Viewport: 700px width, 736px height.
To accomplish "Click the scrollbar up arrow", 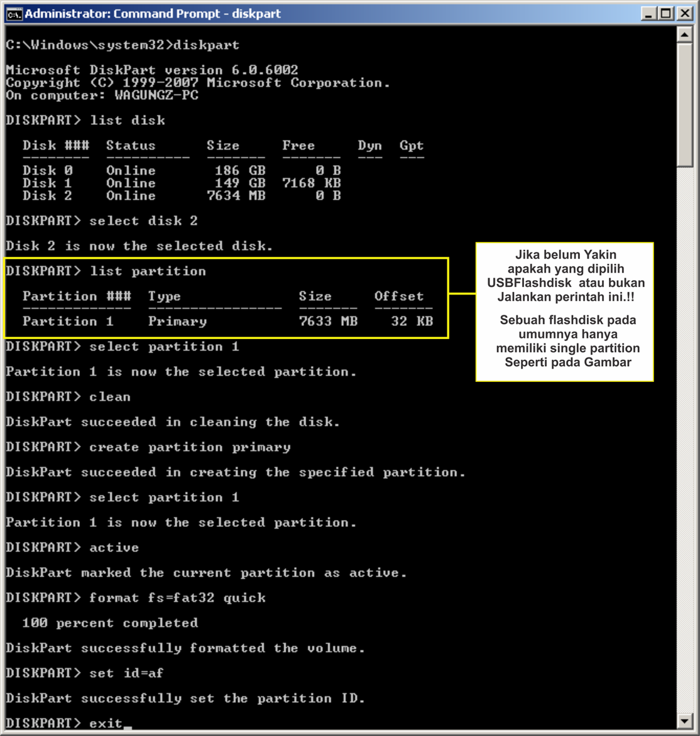I will [x=685, y=35].
